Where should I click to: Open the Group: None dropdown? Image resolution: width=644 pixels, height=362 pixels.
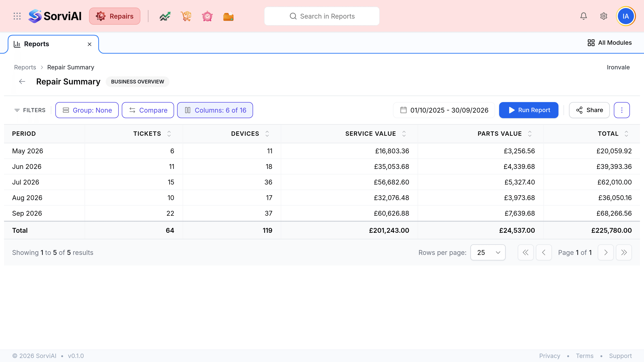coord(87,110)
